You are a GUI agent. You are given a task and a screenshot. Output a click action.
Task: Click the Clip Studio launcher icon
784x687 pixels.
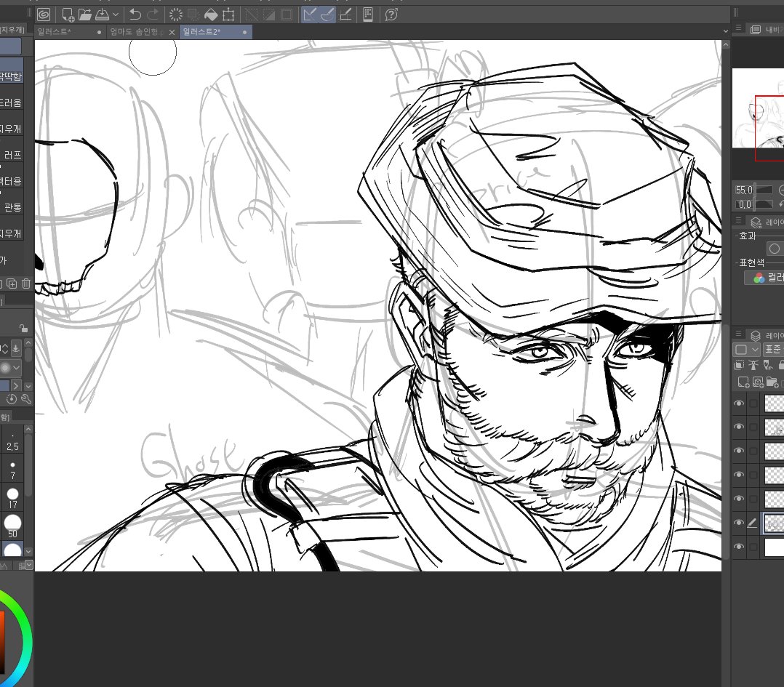tap(44, 14)
